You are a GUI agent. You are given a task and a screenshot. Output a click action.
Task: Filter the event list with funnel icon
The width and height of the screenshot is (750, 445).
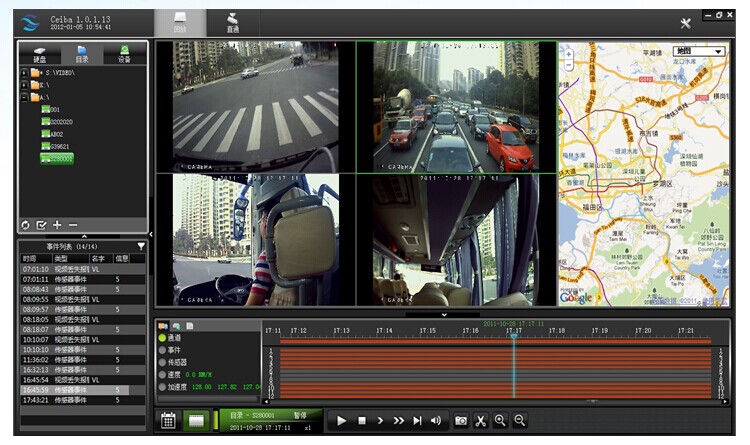(141, 246)
